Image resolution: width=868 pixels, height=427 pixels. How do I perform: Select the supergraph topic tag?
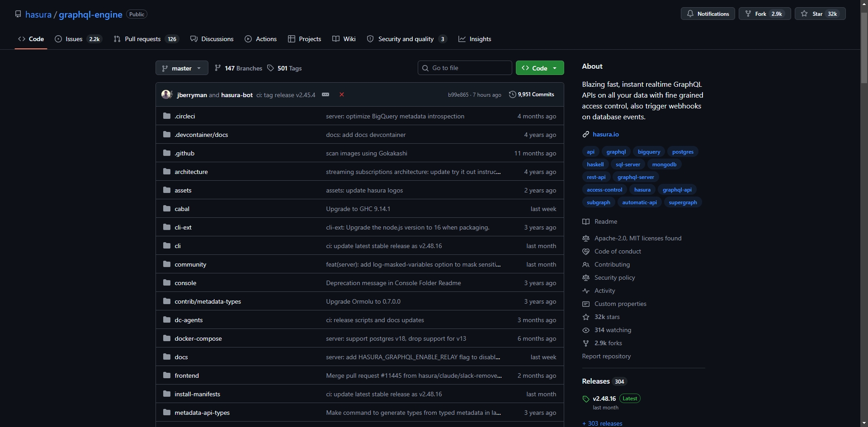pos(683,202)
